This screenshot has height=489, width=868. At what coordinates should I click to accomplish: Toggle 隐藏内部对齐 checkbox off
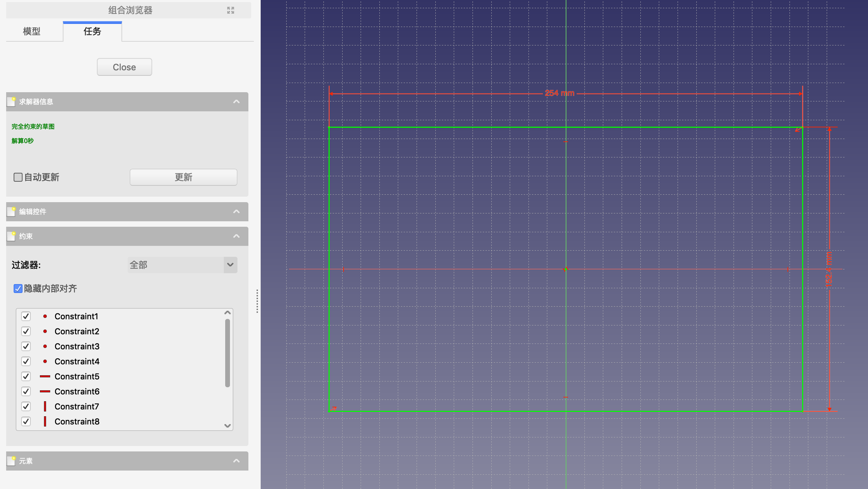click(x=17, y=289)
